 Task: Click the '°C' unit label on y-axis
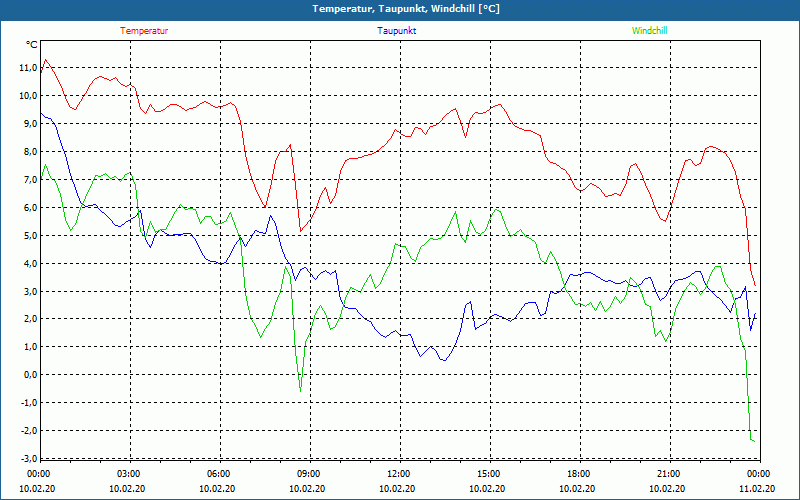click(x=32, y=45)
